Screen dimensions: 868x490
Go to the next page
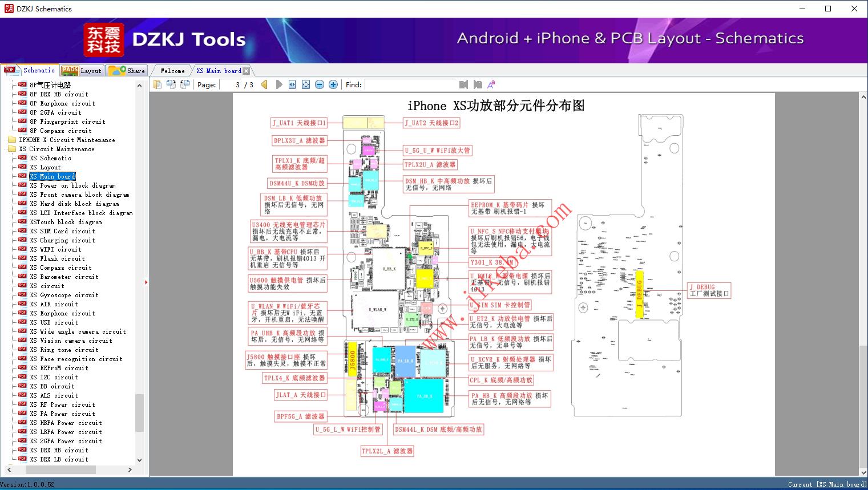(x=278, y=84)
